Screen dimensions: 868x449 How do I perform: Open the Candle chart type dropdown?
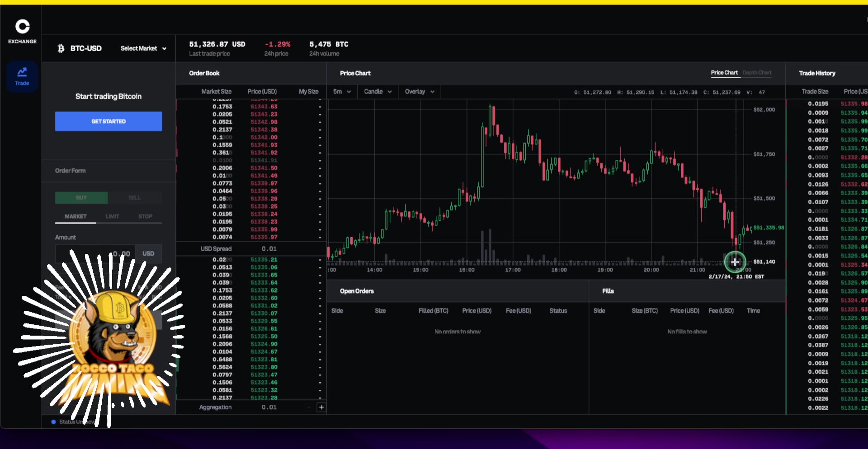(378, 92)
